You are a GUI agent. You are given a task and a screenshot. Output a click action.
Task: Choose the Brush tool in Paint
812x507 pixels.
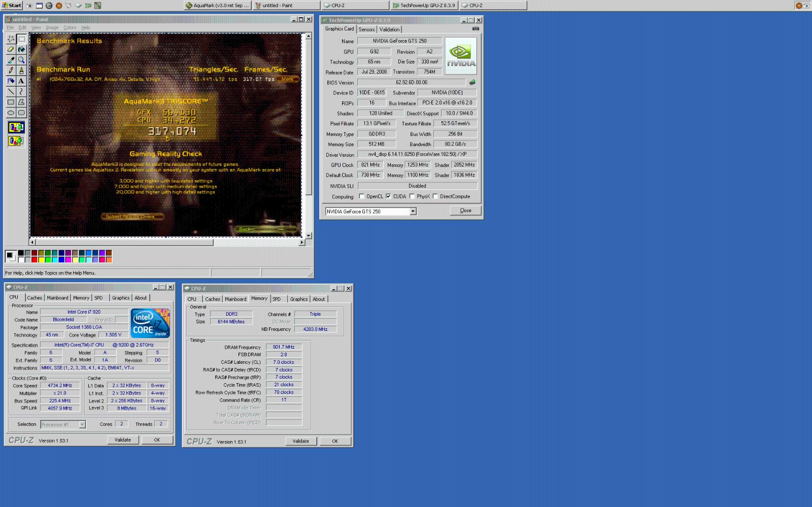[21, 71]
